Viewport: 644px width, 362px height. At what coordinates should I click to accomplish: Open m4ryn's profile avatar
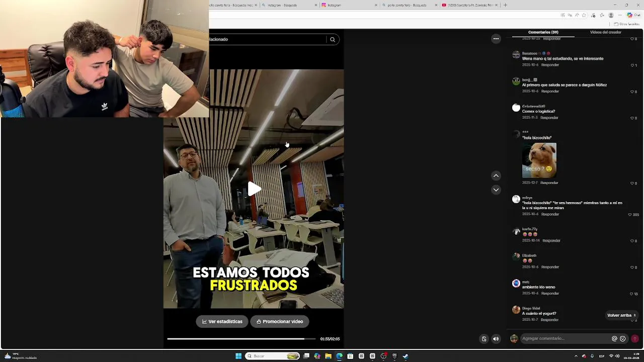516,199
